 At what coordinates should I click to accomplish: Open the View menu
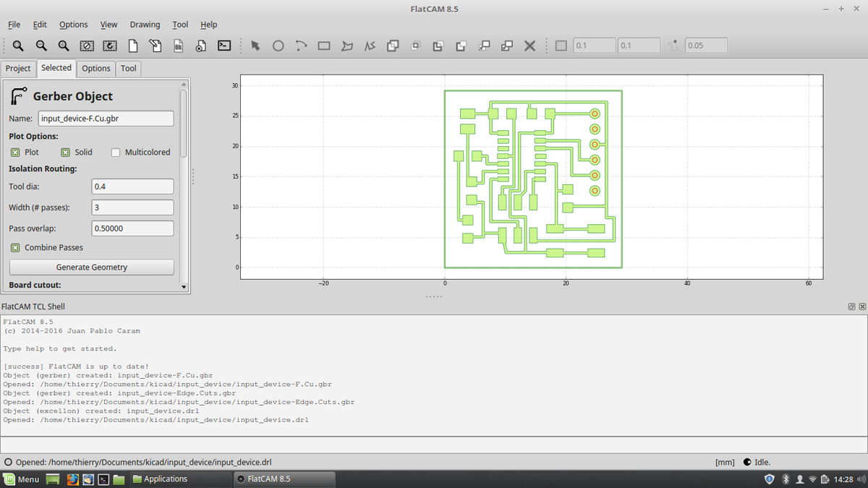(x=109, y=25)
